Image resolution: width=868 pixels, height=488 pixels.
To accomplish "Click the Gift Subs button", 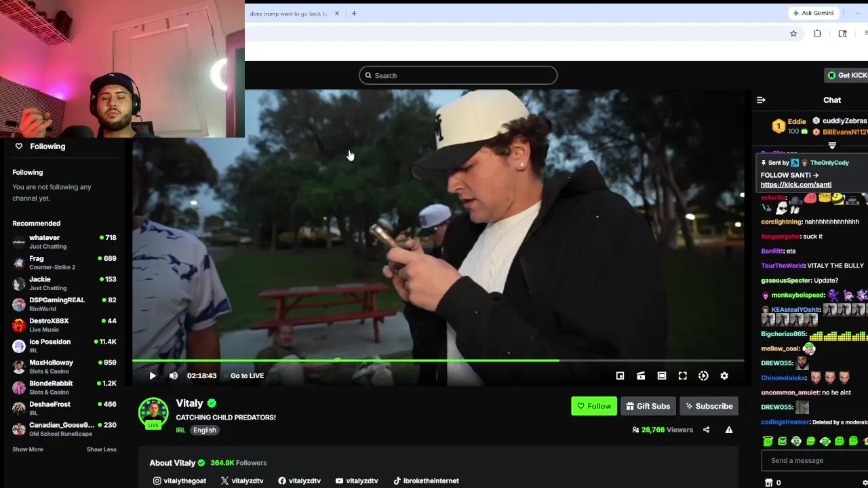I will point(648,406).
